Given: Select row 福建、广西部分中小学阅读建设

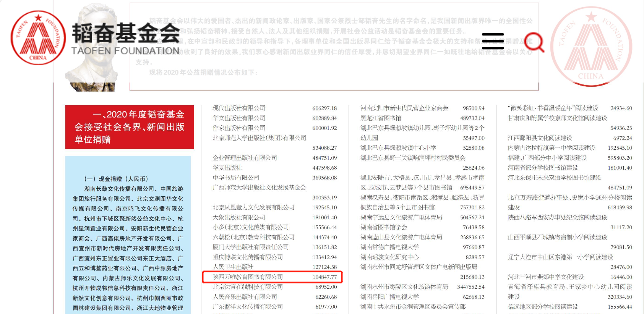Looking at the screenshot, I should pos(570,158).
